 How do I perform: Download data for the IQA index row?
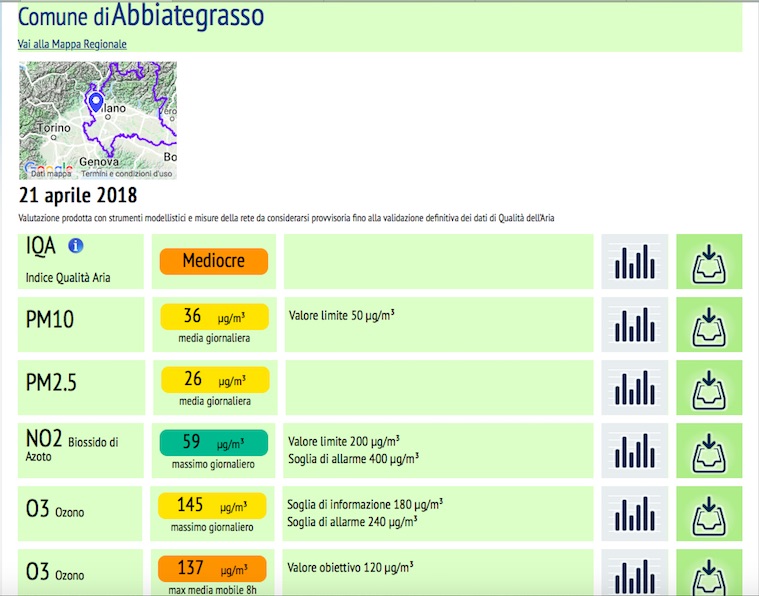tap(709, 262)
